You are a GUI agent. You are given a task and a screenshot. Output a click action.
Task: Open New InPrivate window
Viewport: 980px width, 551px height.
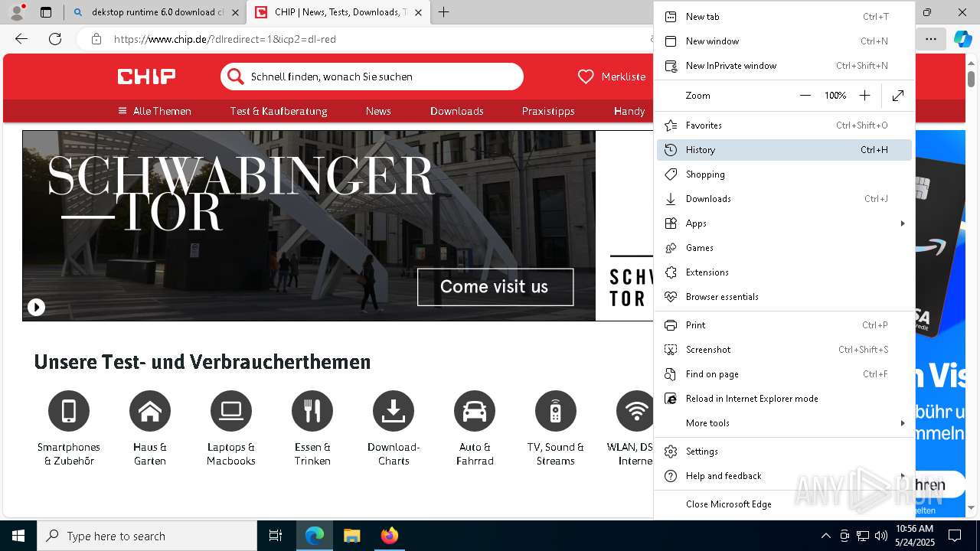click(x=784, y=66)
